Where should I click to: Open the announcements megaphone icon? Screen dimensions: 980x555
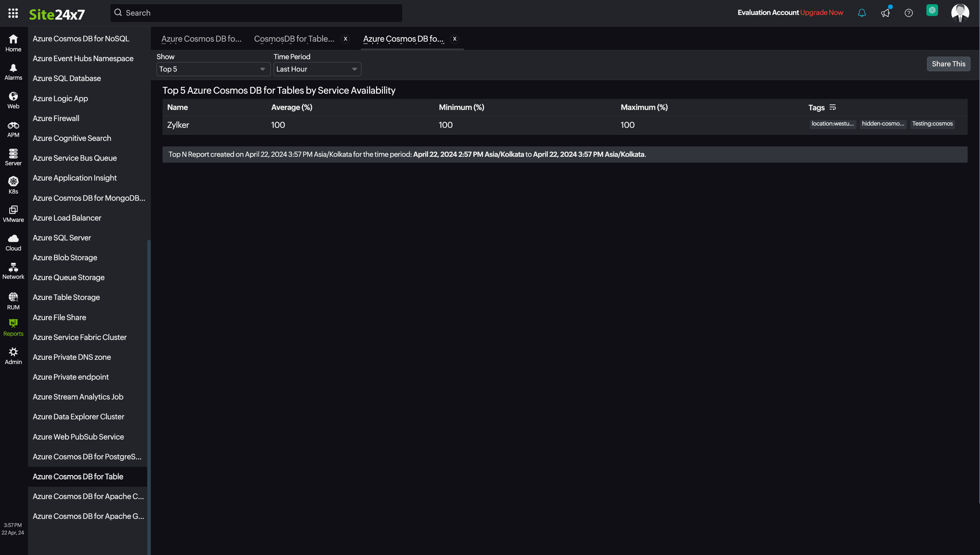[x=885, y=13]
